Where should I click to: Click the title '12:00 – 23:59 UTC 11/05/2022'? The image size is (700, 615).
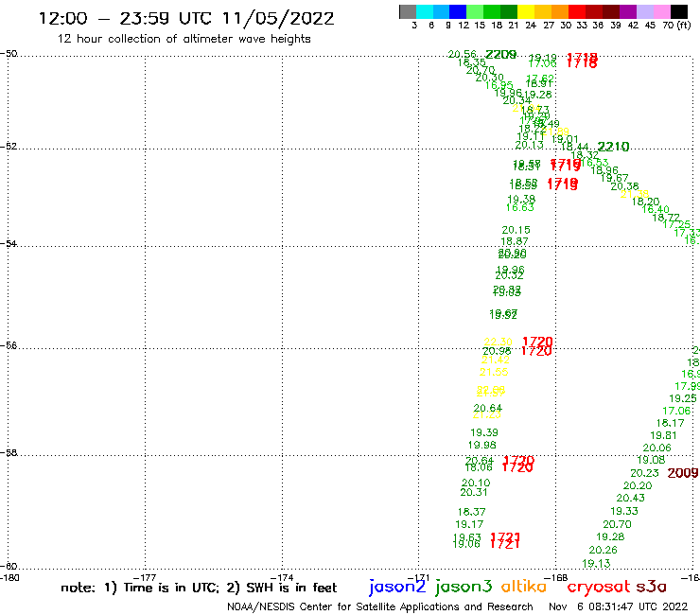(x=186, y=19)
